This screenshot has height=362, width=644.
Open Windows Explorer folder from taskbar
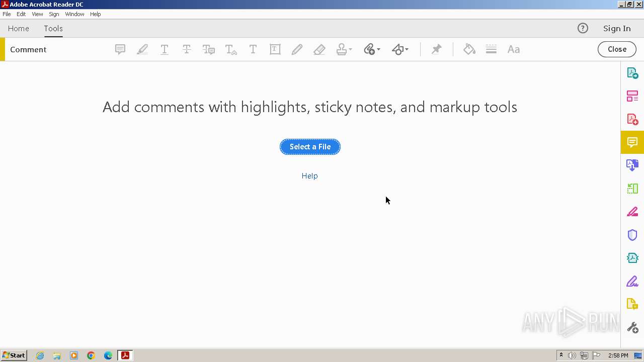pyautogui.click(x=57, y=355)
